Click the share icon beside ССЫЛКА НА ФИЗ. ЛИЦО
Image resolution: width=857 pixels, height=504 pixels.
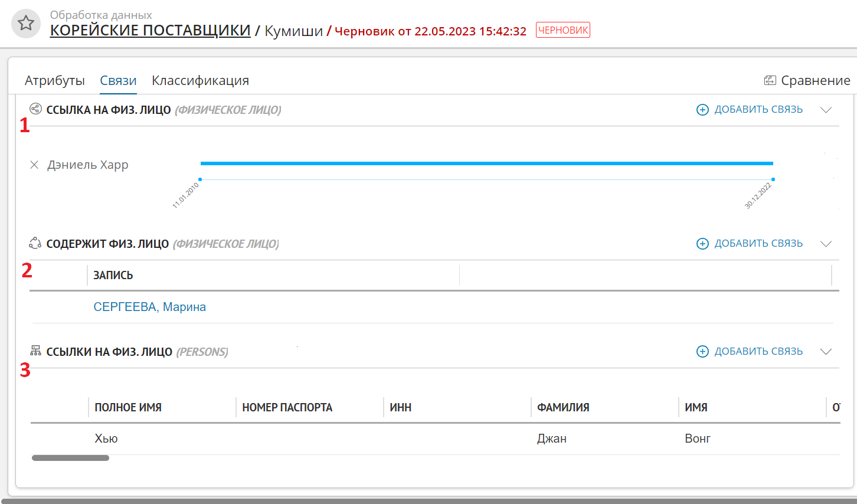pos(35,109)
